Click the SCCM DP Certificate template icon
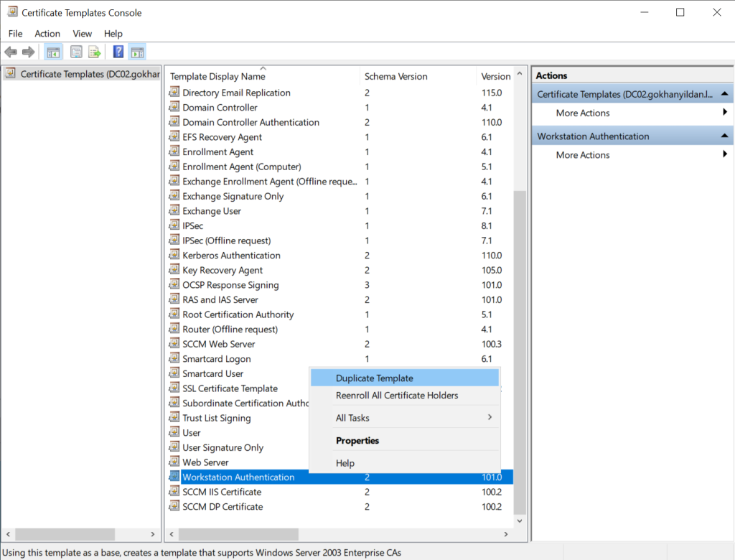735x560 pixels. click(x=174, y=505)
